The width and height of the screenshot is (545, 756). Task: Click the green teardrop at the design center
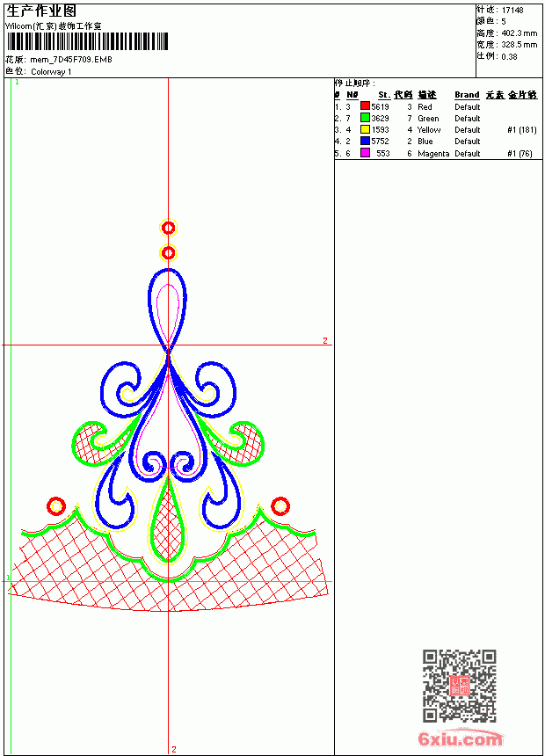click(168, 520)
